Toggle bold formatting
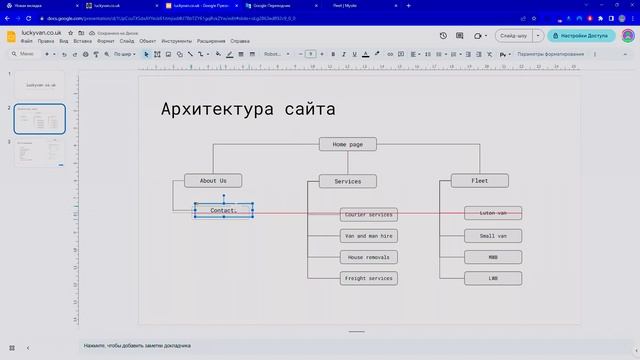Viewport: 640px width, 360px height. pos(333,54)
